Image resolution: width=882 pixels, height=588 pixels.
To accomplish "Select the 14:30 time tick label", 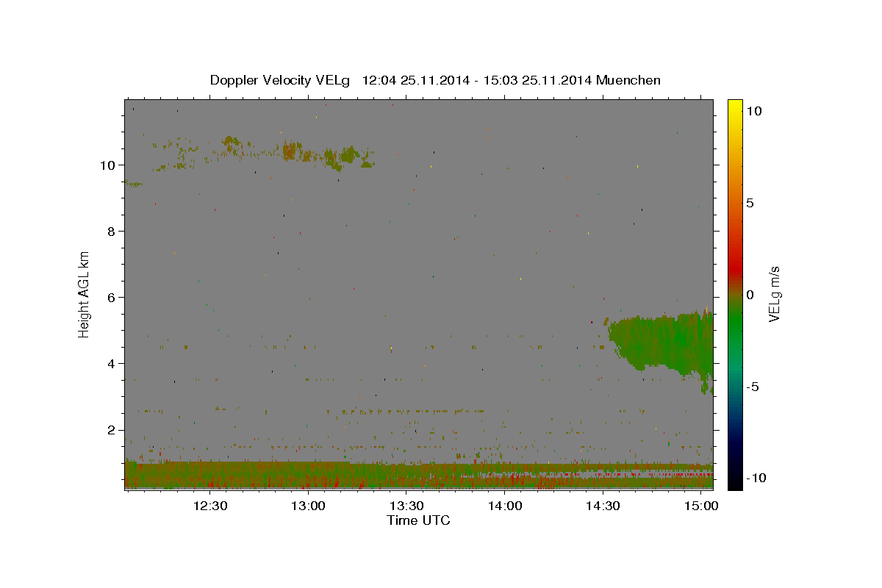I will tap(603, 506).
